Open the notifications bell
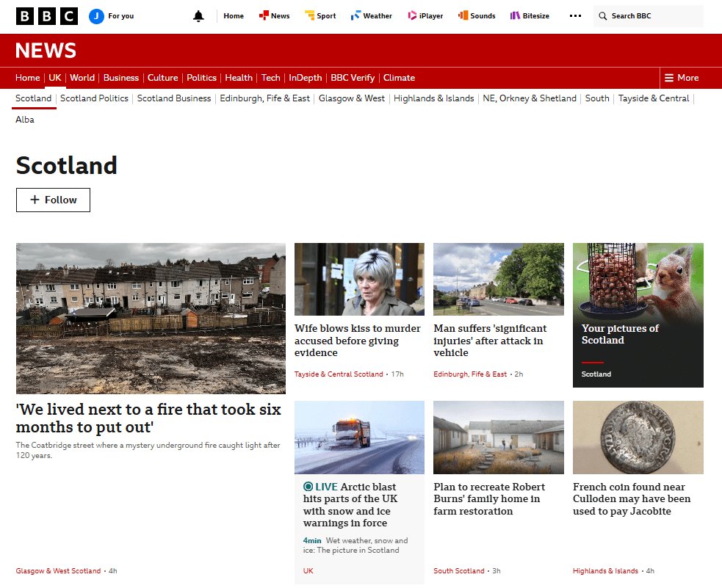 [198, 16]
